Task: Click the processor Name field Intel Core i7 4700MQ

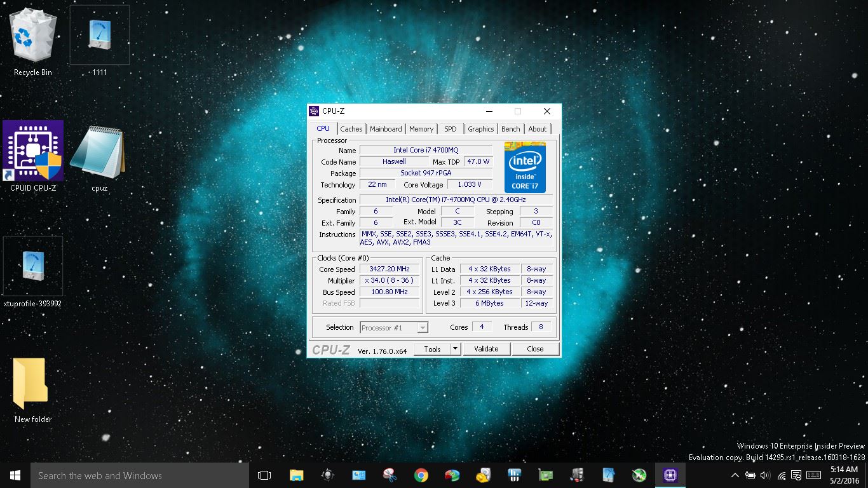Action: [426, 151]
